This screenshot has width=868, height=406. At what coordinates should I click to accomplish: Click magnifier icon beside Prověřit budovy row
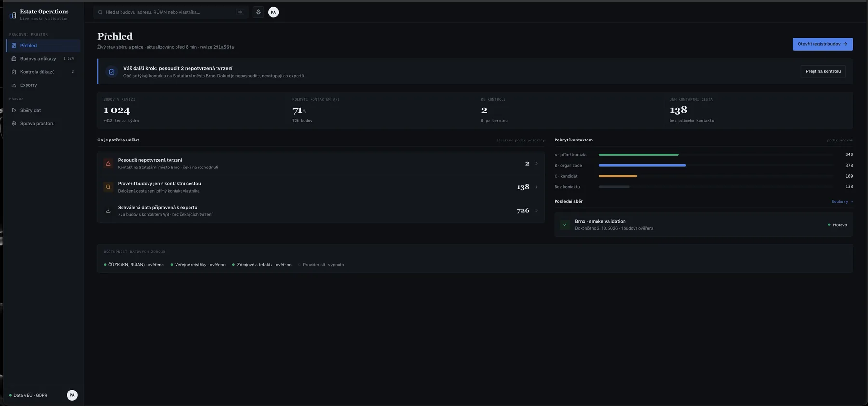108,187
